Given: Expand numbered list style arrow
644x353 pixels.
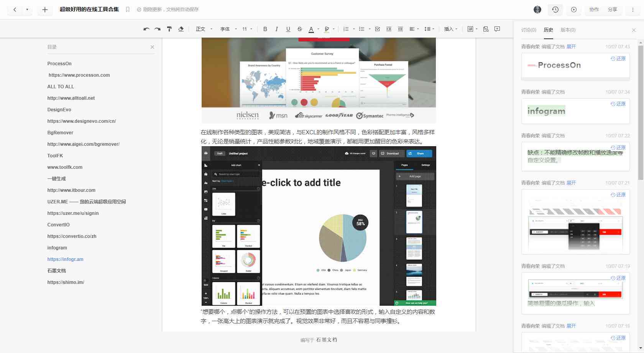Looking at the screenshot, I should point(353,29).
